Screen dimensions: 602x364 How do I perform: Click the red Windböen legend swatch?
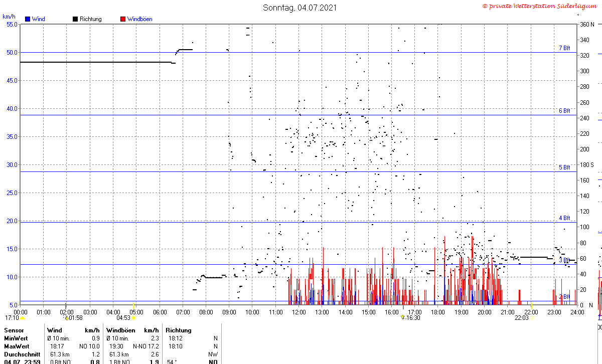coord(123,19)
